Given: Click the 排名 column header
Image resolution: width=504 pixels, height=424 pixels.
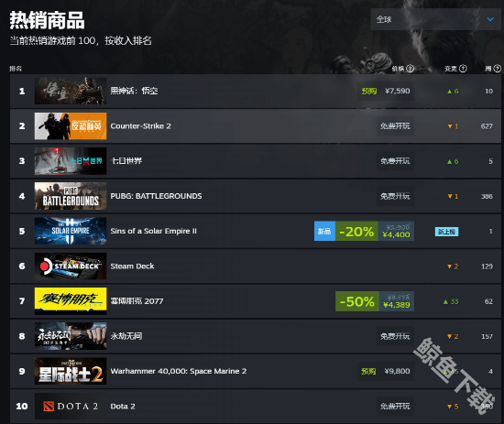Looking at the screenshot, I should 16,69.
